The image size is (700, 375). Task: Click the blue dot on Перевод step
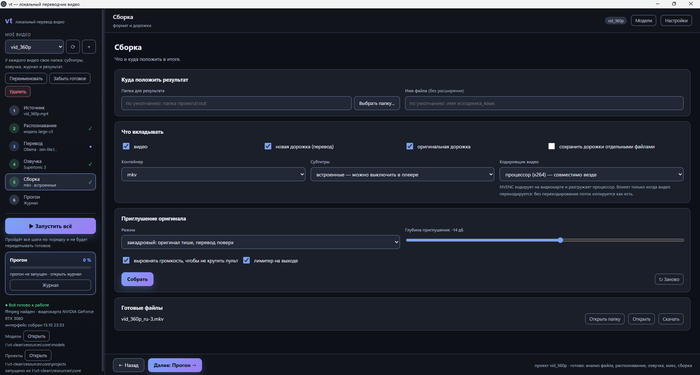coord(91,146)
